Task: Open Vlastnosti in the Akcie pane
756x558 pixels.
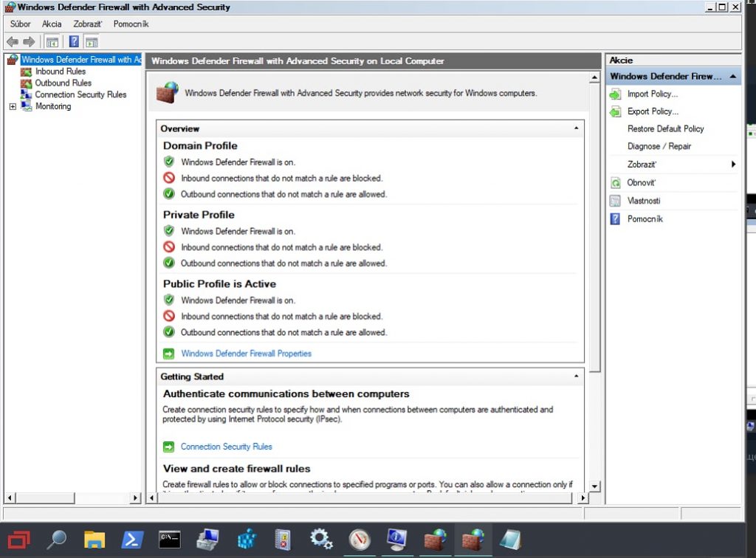Action: pos(644,201)
